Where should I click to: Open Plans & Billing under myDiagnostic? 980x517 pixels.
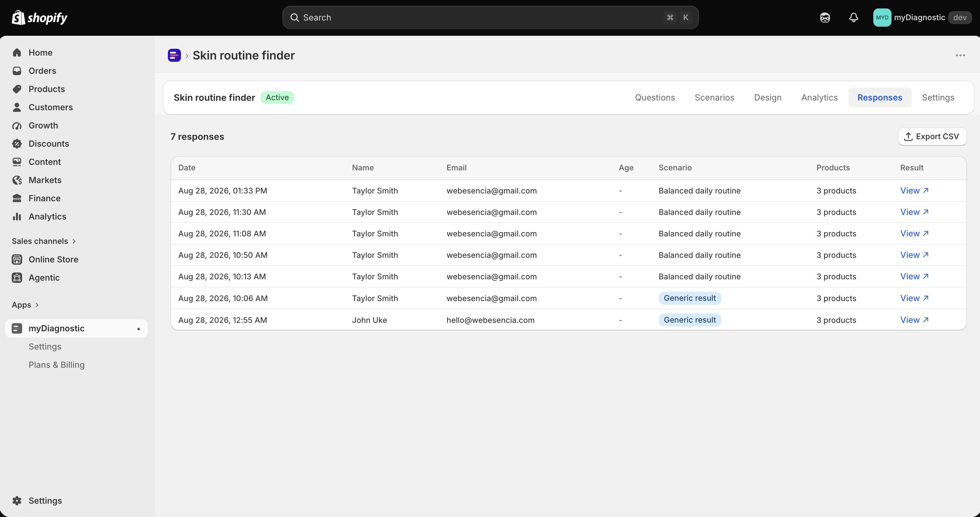coord(57,365)
